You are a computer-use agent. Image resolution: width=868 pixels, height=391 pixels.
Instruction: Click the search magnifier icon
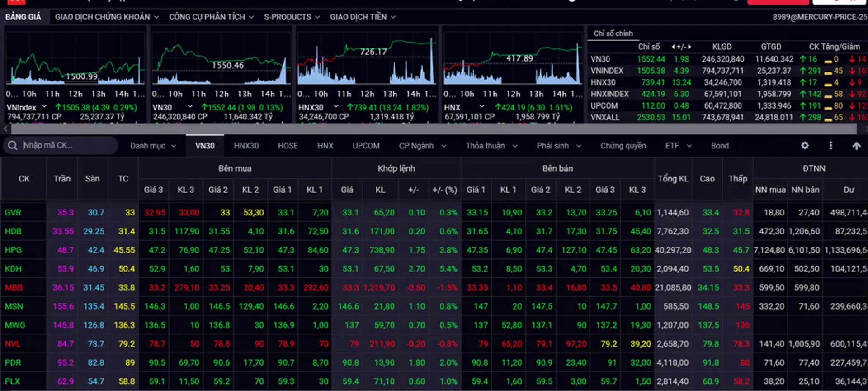coord(13,145)
